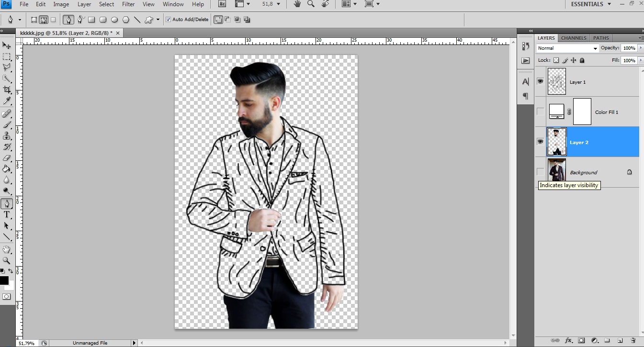Toggle lock image pixels

pyautogui.click(x=565, y=60)
